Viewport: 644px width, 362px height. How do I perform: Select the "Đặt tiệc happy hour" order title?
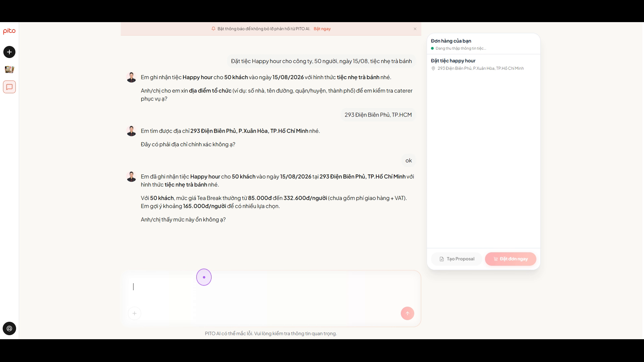tap(453, 61)
